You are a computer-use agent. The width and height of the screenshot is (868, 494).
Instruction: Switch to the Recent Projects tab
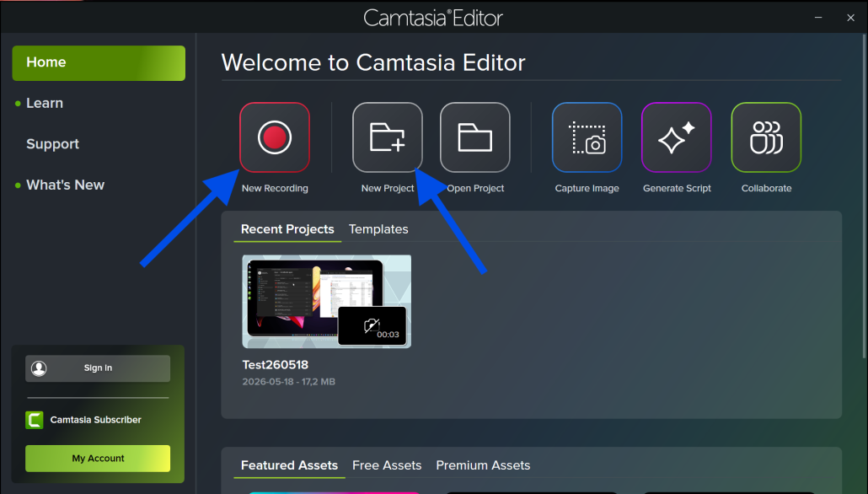(x=287, y=229)
